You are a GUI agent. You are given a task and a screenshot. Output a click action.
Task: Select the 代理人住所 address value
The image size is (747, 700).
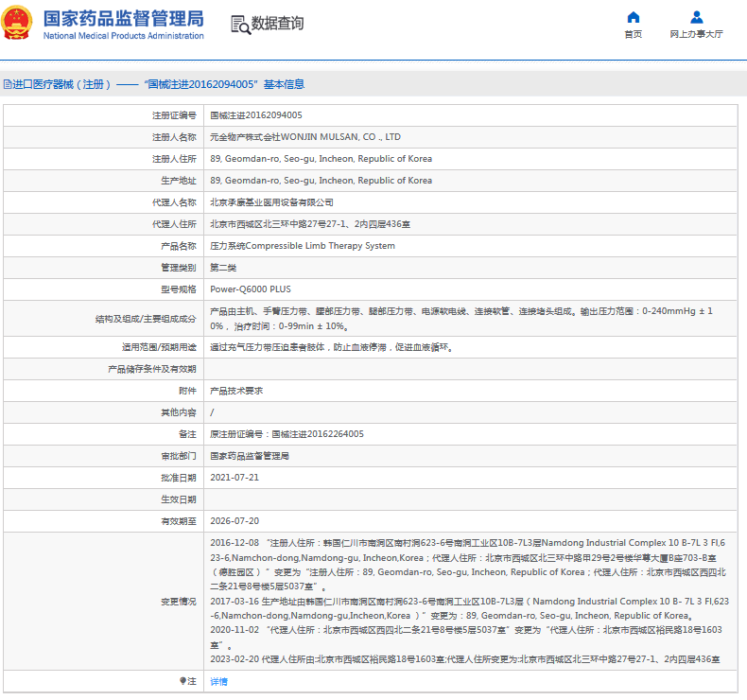point(310,224)
